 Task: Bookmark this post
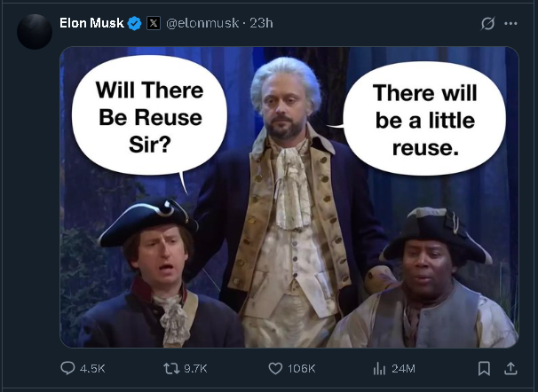484,368
